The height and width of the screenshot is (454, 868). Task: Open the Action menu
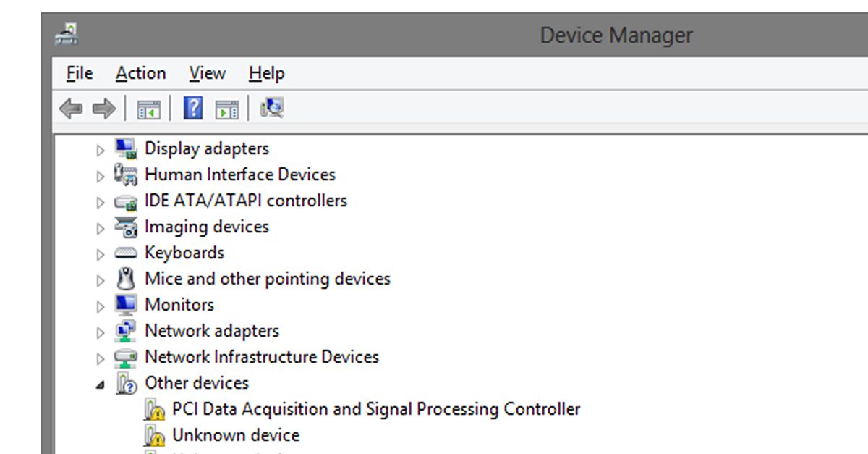tap(140, 73)
